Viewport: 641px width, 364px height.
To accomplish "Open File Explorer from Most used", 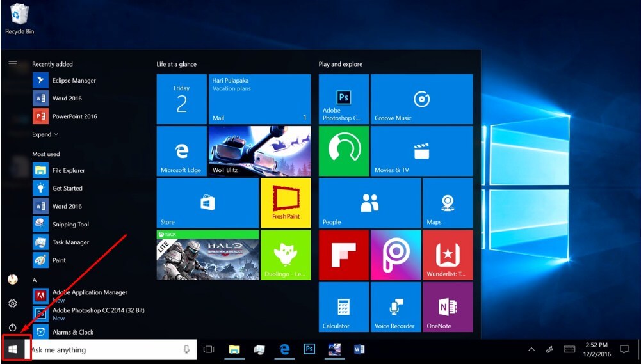I will 60,170.
